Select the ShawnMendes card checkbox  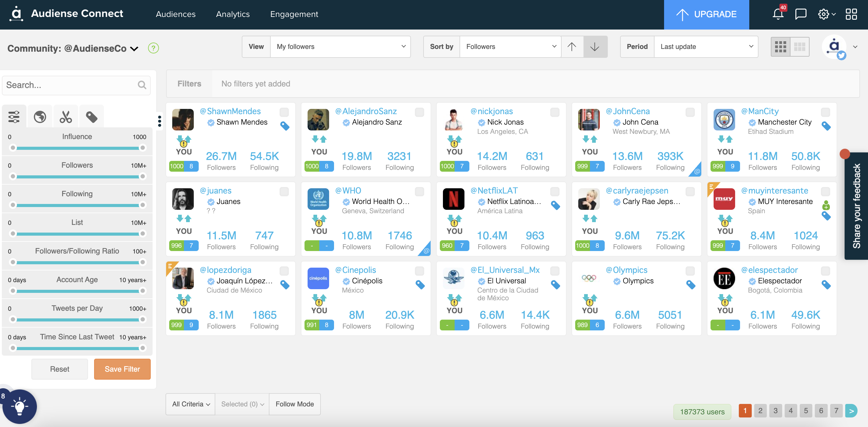click(284, 112)
